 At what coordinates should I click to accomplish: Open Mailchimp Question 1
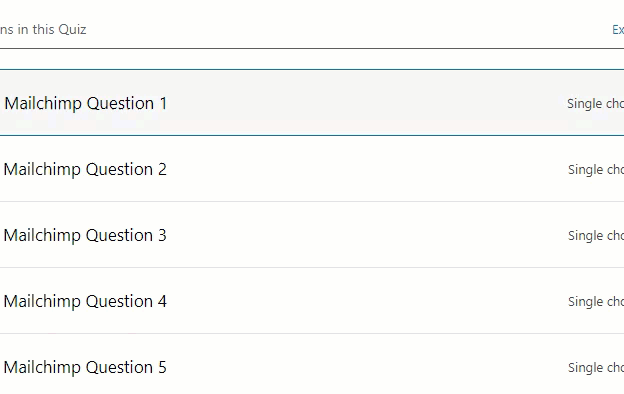point(86,103)
